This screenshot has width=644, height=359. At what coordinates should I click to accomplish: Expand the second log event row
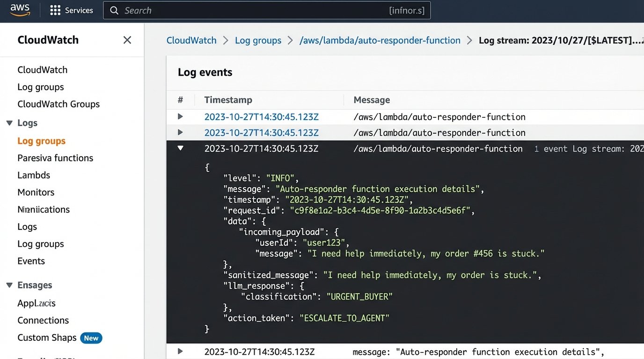(180, 133)
